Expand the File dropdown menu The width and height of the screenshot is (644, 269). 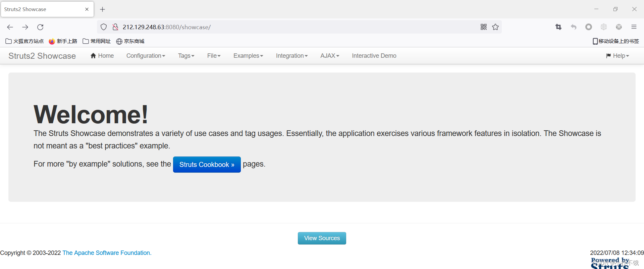pos(214,56)
